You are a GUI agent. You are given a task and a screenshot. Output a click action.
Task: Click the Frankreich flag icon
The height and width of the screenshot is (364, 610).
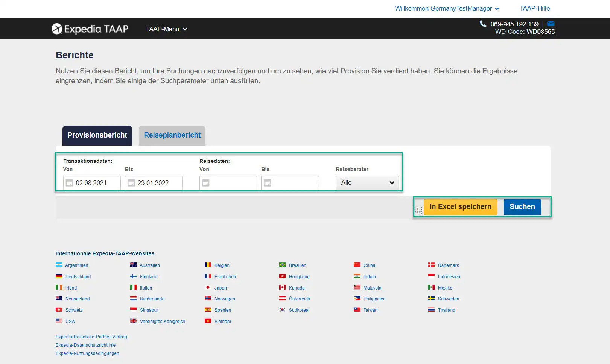pyautogui.click(x=208, y=276)
